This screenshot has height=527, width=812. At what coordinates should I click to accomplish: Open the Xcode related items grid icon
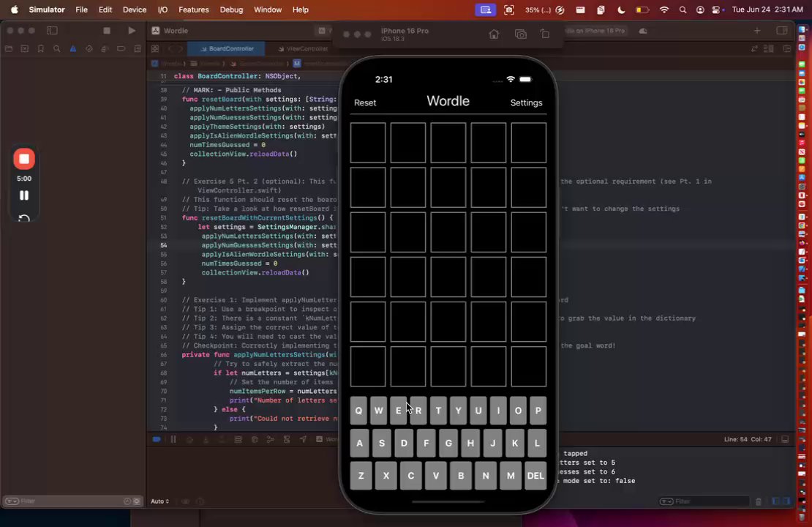pos(155,49)
